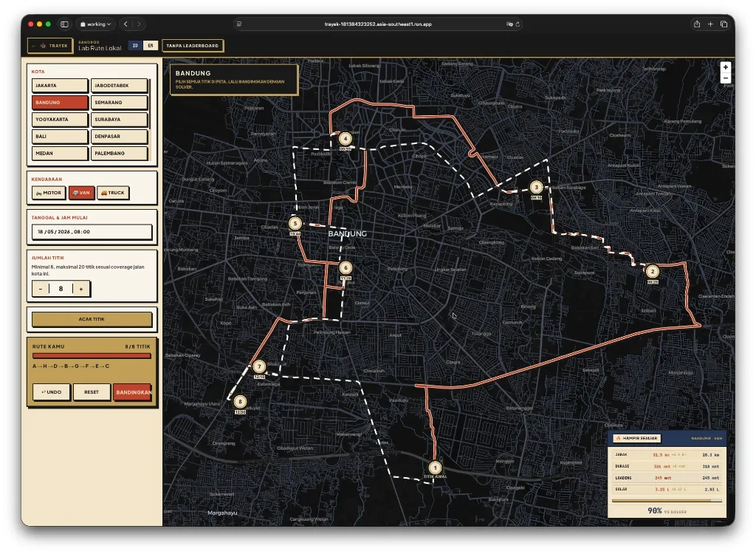Click map marker number 4
756x554 pixels.
pyautogui.click(x=346, y=139)
